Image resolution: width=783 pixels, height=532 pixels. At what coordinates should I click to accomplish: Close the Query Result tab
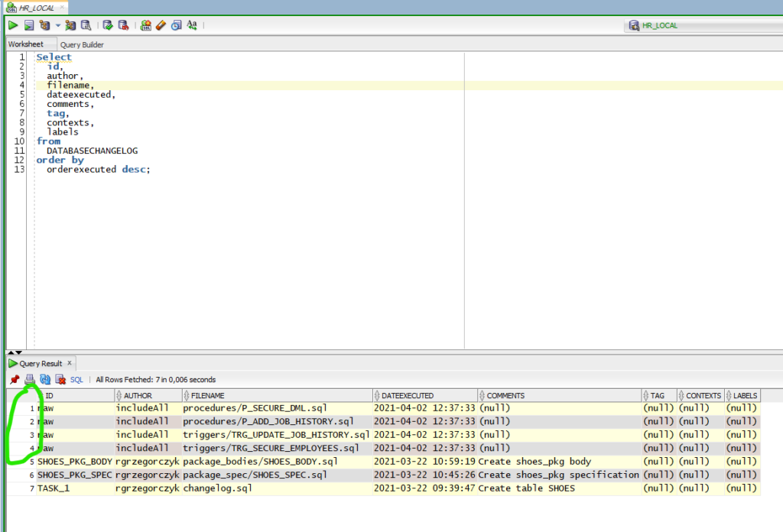[x=70, y=363]
